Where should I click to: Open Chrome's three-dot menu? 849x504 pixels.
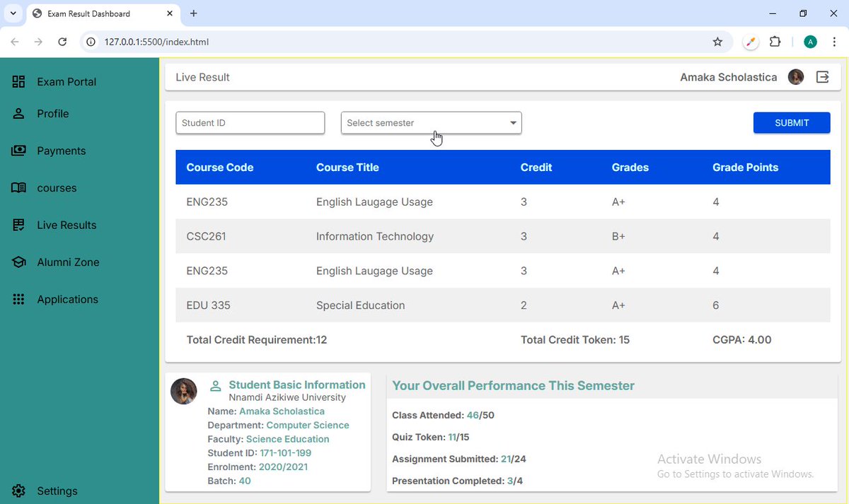coord(835,42)
